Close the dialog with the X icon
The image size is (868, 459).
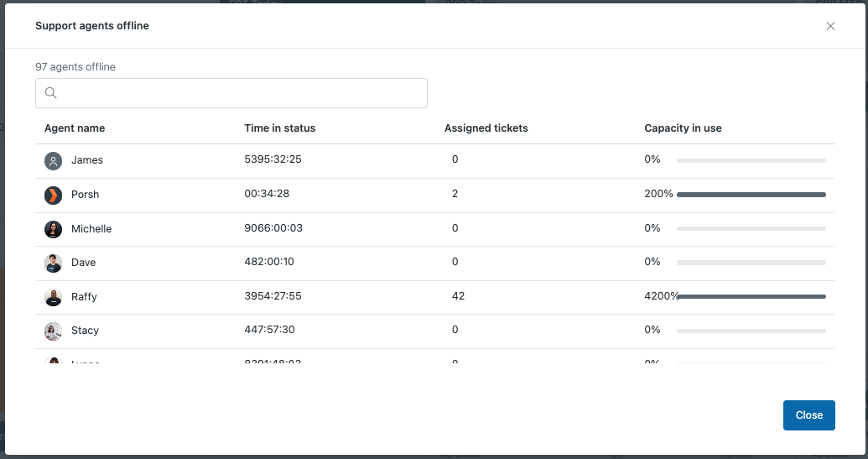coord(830,26)
